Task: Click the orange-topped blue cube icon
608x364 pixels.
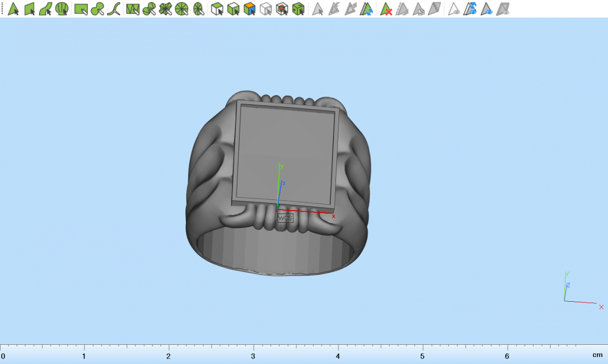Action: tap(249, 9)
